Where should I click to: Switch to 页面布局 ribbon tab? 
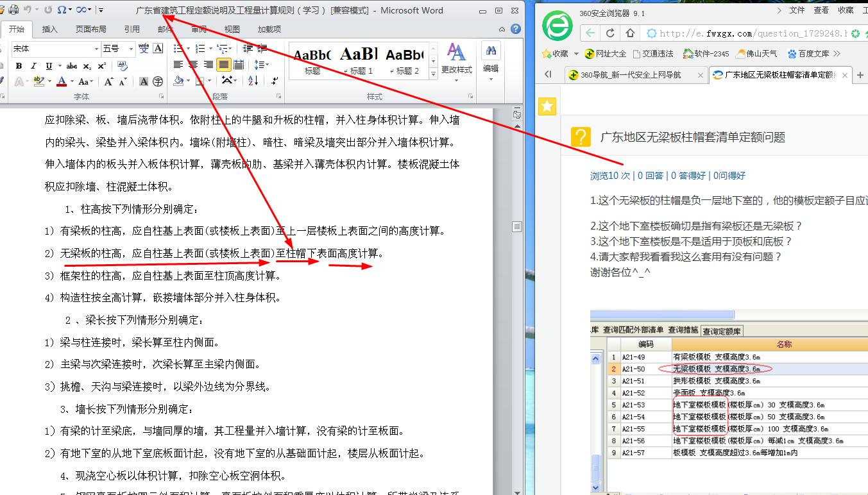[x=90, y=29]
